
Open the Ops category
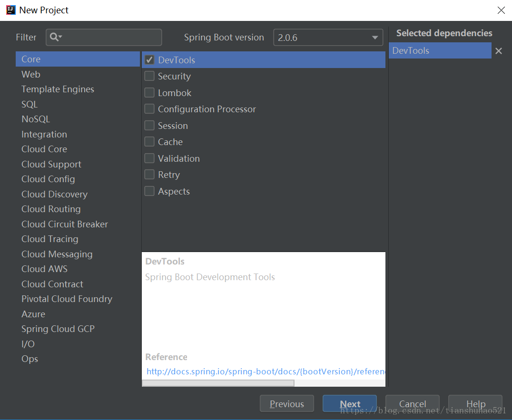[78, 359]
